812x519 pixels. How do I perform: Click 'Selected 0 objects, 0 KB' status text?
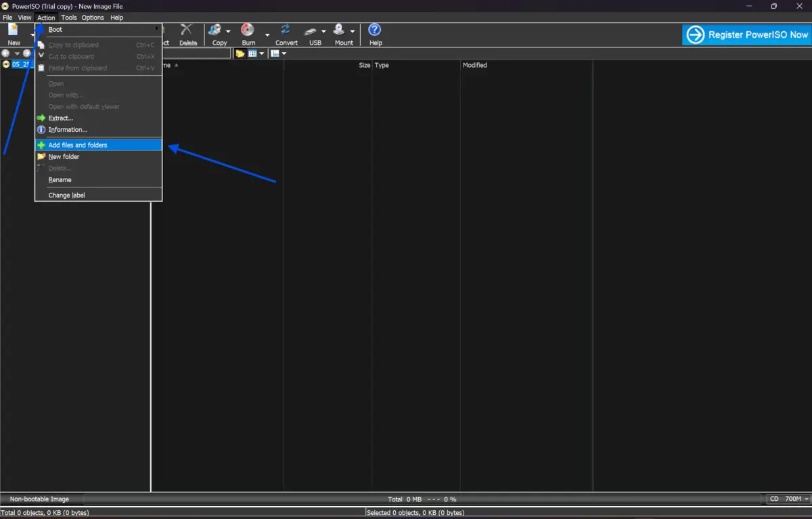click(x=415, y=513)
